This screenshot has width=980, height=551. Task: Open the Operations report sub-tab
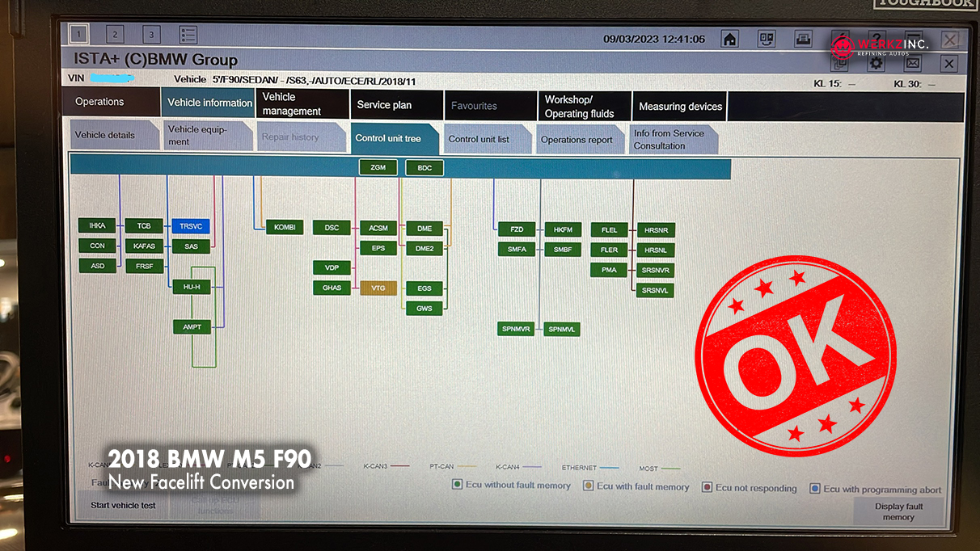(x=581, y=140)
